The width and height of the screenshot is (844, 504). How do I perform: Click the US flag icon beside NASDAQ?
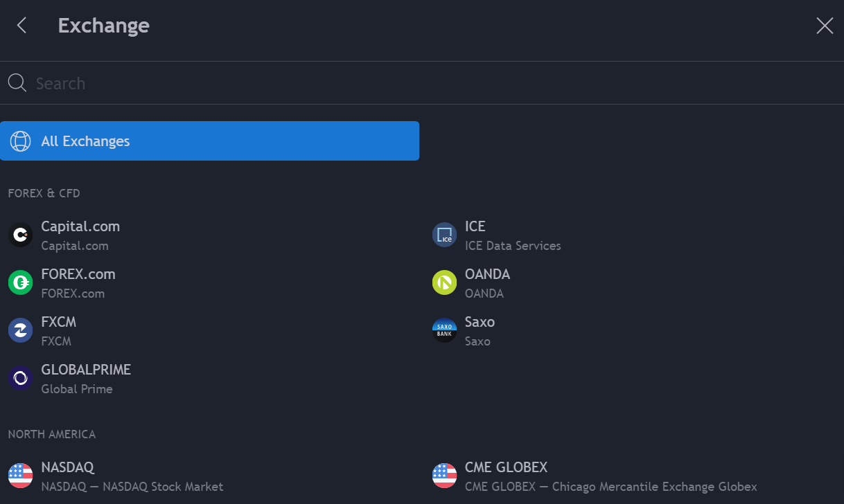20,476
